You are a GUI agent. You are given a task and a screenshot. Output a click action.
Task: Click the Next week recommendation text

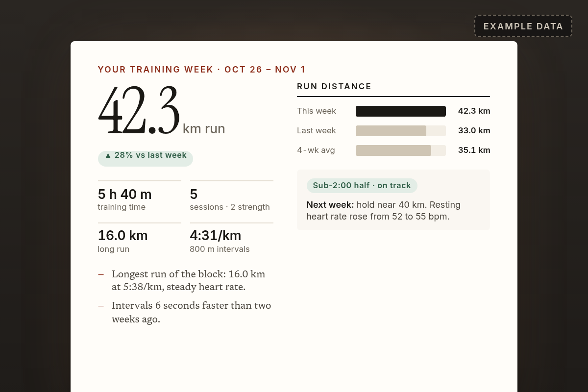pos(384,211)
